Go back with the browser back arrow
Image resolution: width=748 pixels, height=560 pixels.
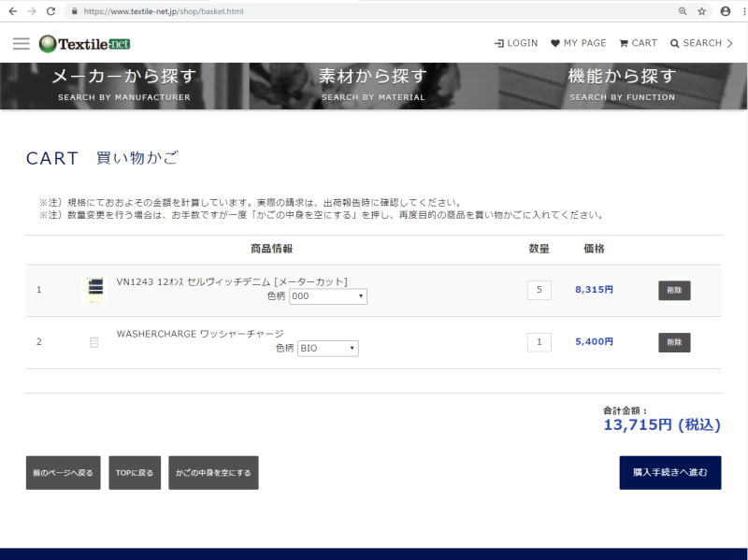tap(13, 11)
